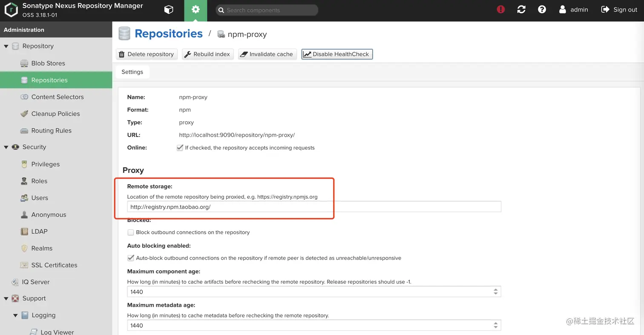644x335 pixels.
Task: Click the Sonatype Nexus logo
Action: point(11,10)
